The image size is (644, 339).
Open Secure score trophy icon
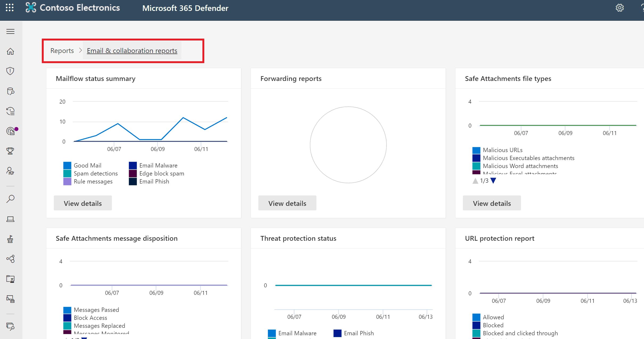10,151
